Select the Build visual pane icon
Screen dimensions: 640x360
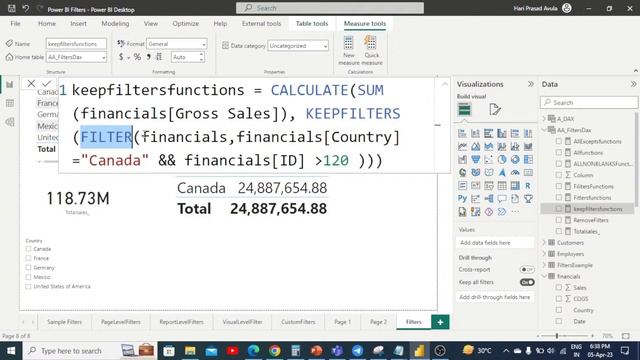point(464,109)
